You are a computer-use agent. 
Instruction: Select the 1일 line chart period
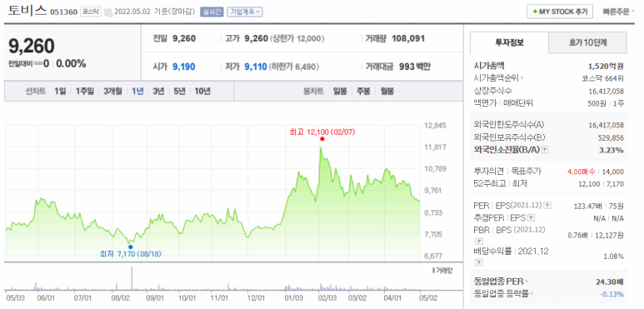click(60, 91)
